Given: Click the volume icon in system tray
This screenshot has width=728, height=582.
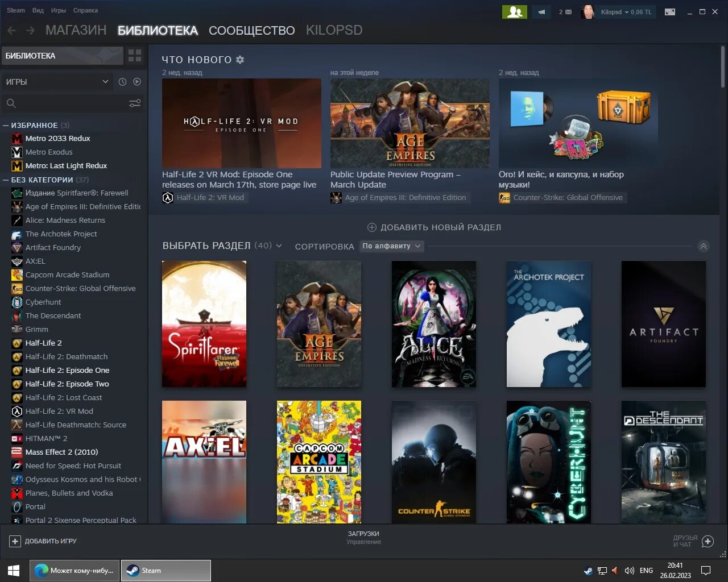Looking at the screenshot, I should [629, 571].
